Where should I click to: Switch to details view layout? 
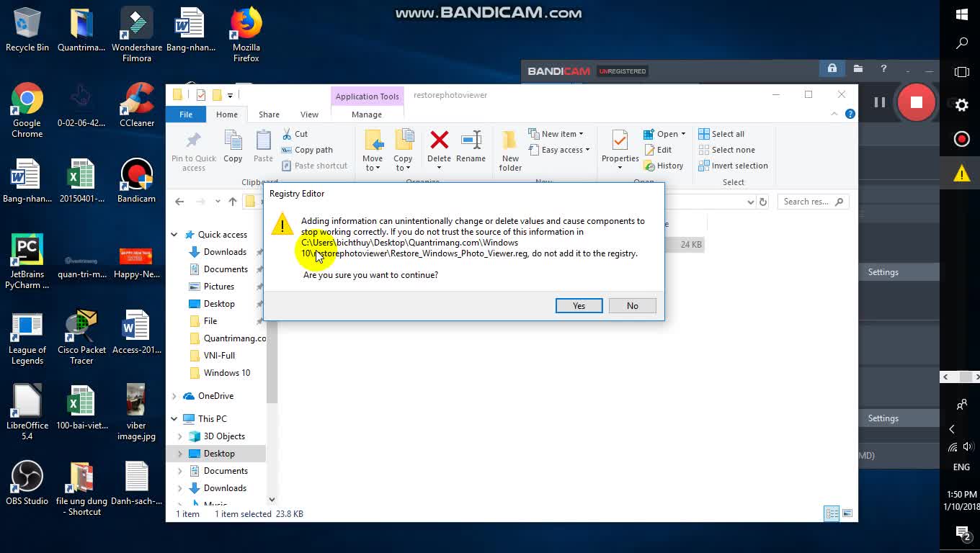(x=832, y=513)
